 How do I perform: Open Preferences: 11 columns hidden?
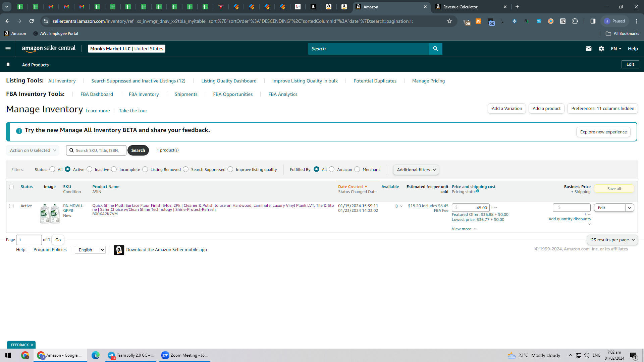tap(602, 109)
